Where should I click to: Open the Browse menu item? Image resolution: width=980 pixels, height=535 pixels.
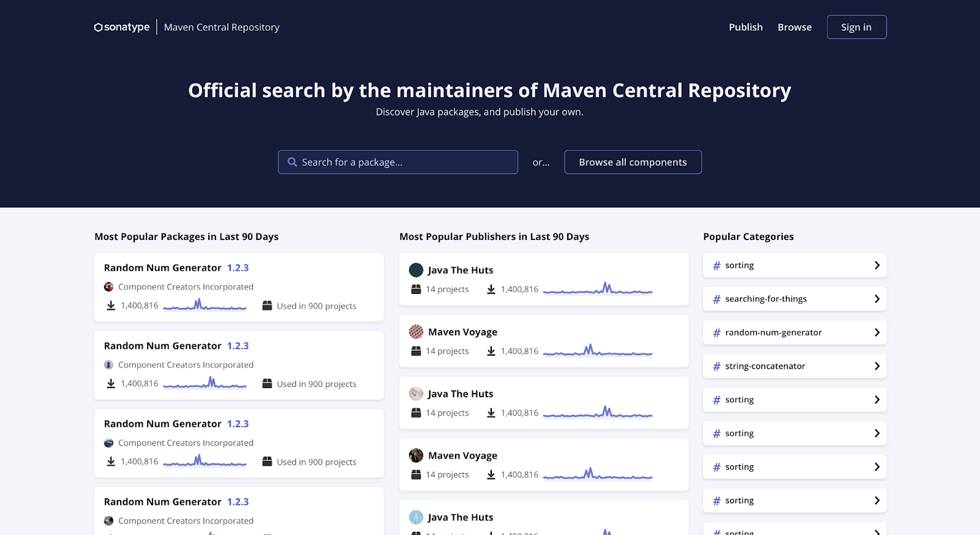coord(794,27)
